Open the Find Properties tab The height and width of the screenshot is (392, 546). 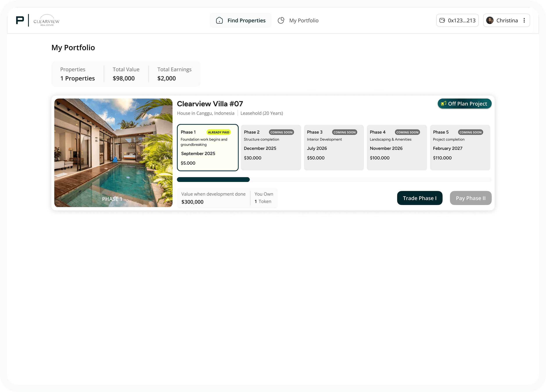241,20
